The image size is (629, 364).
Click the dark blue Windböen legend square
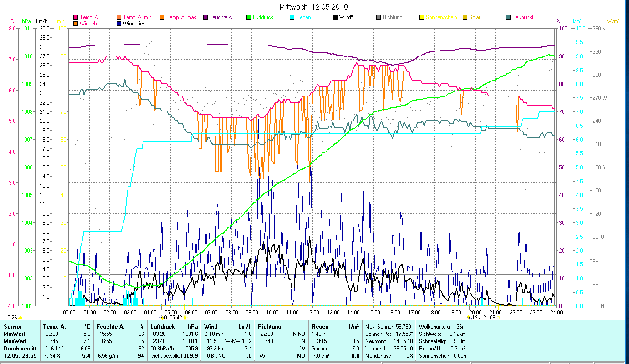(119, 23)
